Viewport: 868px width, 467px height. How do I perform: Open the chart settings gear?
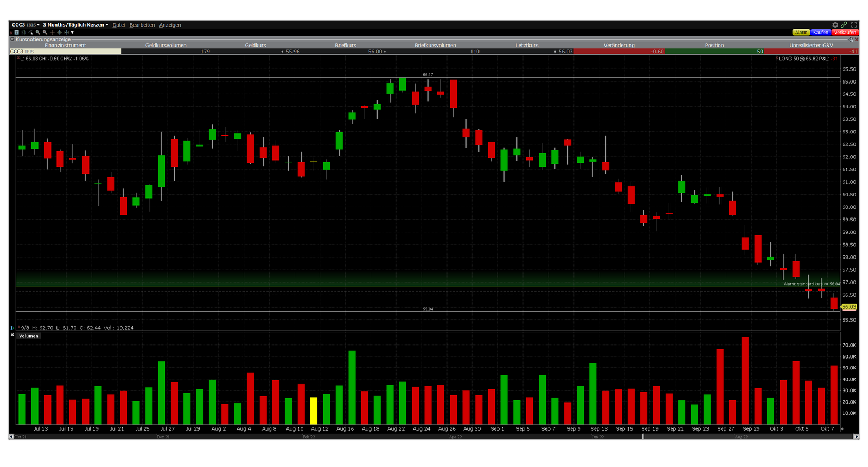[x=835, y=25]
